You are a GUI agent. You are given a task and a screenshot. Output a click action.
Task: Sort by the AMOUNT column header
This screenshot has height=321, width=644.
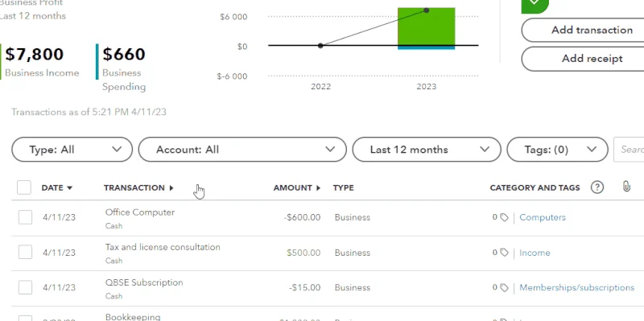pos(297,187)
